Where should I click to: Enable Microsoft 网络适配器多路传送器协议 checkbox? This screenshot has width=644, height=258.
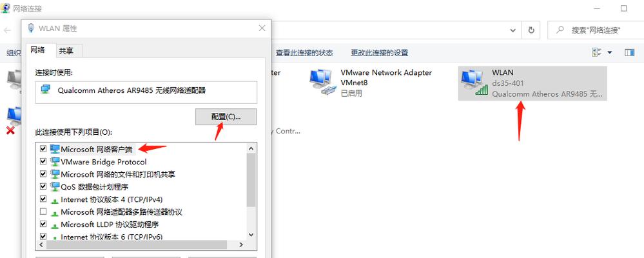43,212
